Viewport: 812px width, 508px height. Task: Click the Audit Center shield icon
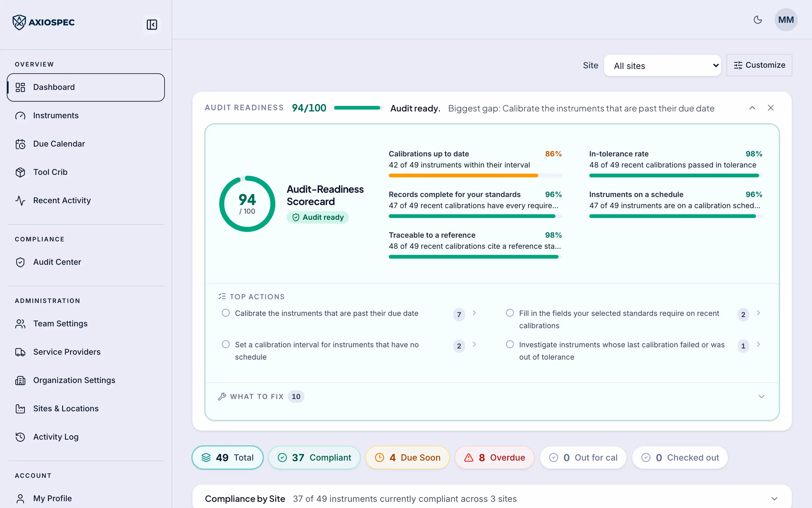[x=21, y=262]
